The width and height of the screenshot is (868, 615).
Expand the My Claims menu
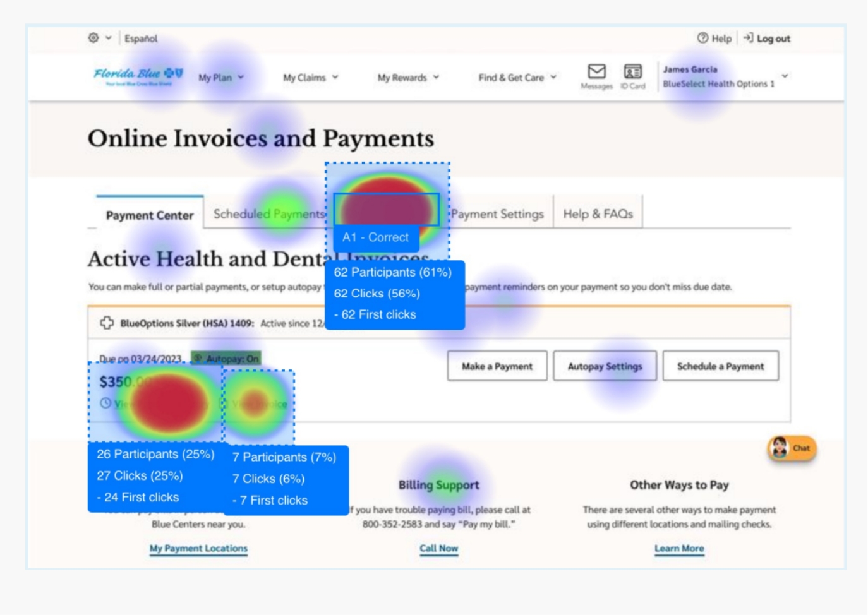(x=310, y=78)
